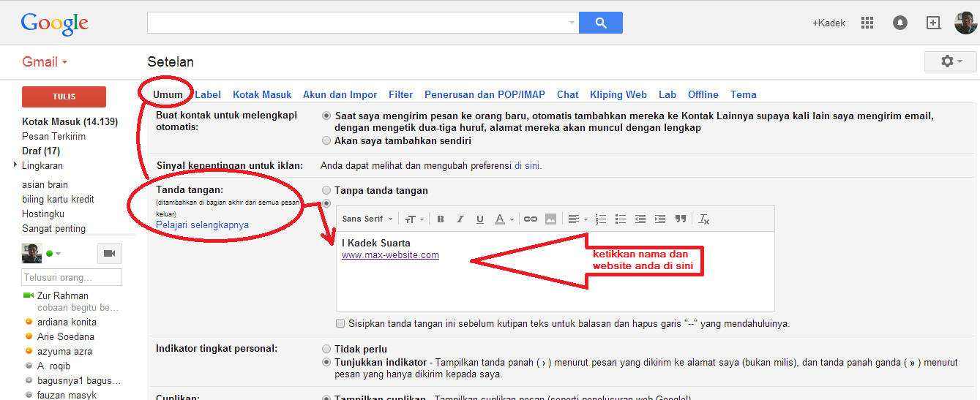This screenshot has height=400, width=980.
Task: Open the Sans Serif font dropdown
Action: (x=367, y=219)
